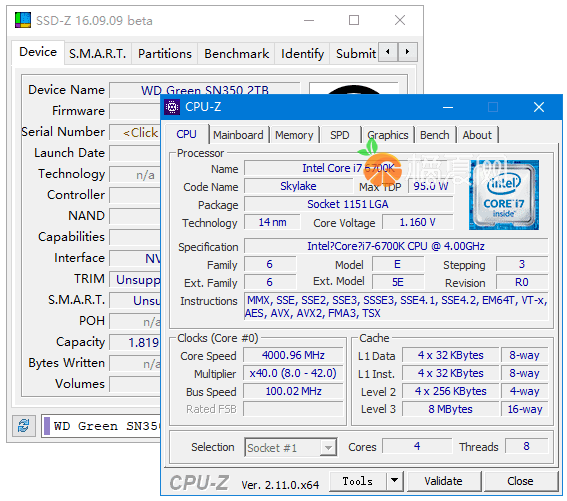Viewport: 567px width, 501px height.
Task: Minimize the CPU-Z window
Action: 448,107
